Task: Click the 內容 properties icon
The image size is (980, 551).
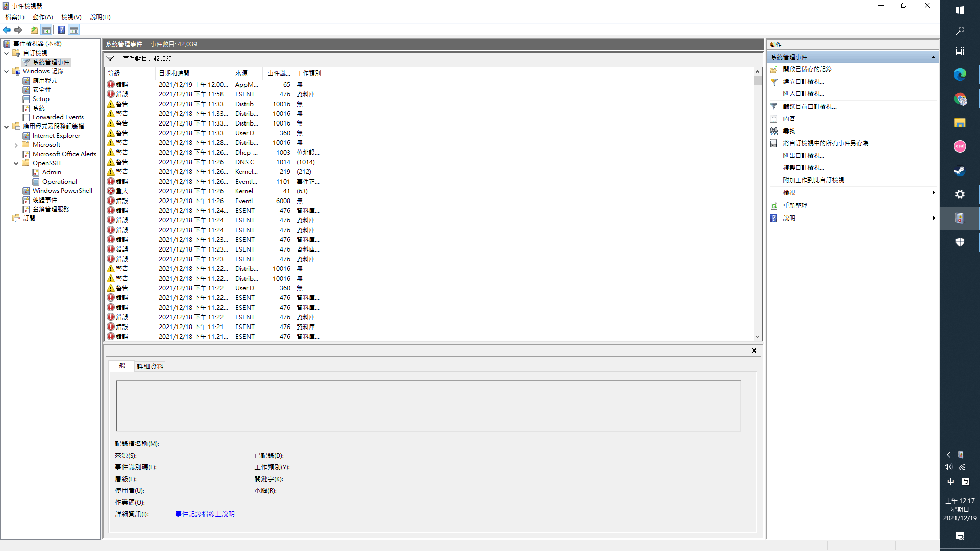Action: [774, 119]
